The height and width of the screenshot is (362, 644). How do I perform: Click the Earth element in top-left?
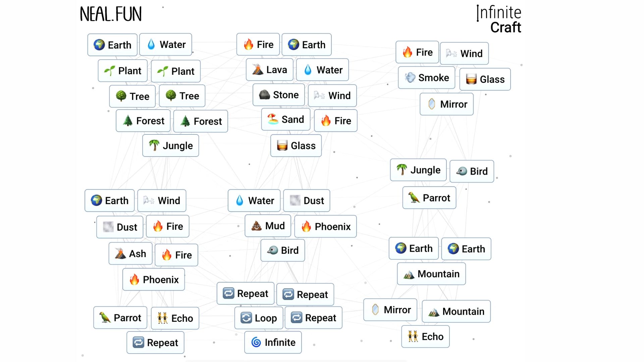coord(112,44)
